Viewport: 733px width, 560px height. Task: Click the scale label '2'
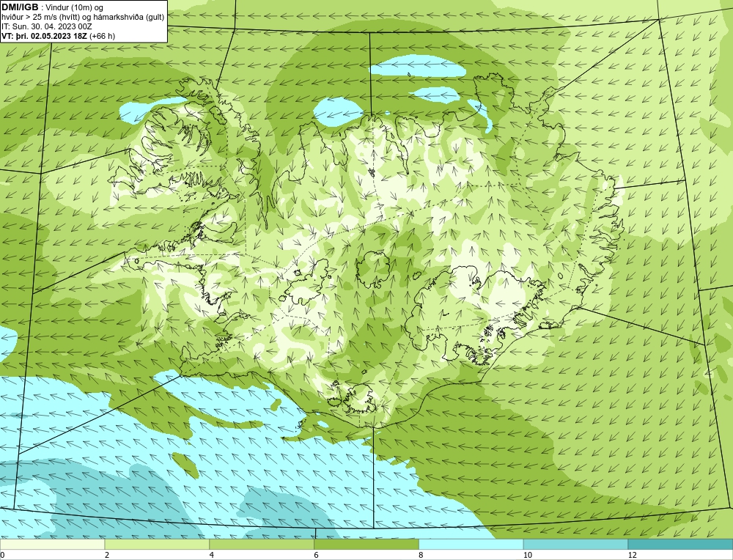(107, 555)
